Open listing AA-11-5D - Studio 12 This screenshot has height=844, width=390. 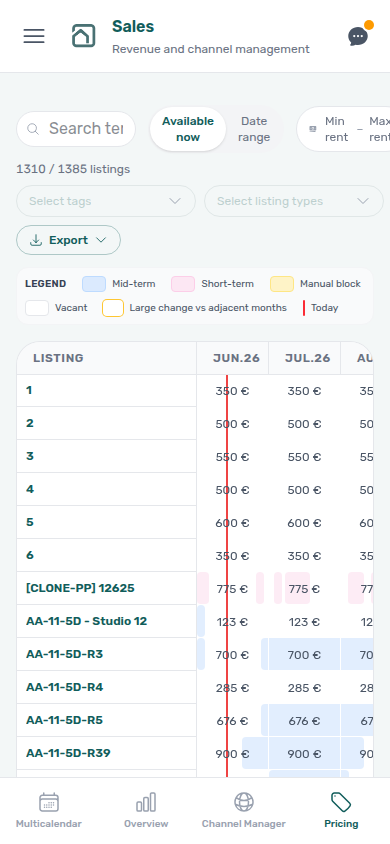(86, 621)
